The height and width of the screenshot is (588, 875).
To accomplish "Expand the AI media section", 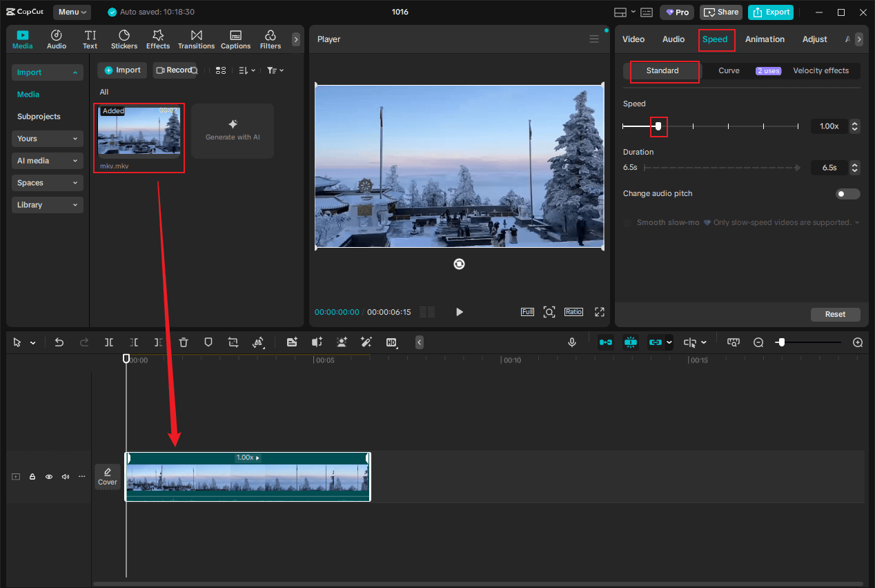I will point(47,161).
